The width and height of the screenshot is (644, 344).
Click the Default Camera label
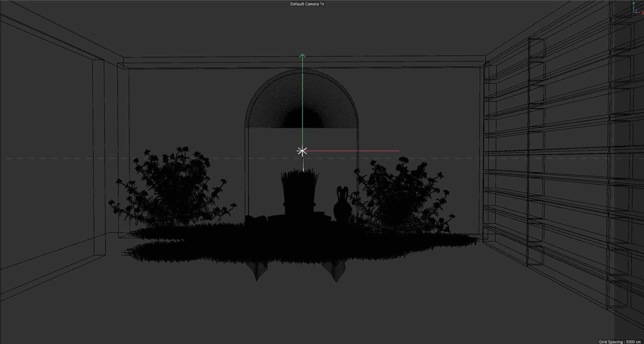[x=304, y=4]
